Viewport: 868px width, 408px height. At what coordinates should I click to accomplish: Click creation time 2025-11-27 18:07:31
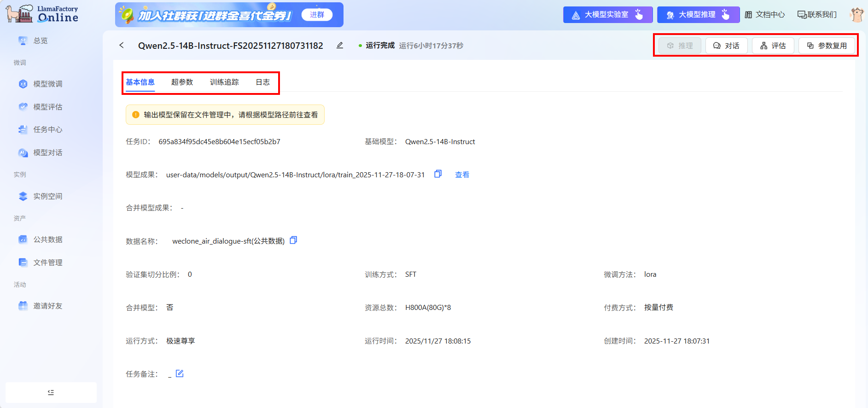(x=676, y=341)
